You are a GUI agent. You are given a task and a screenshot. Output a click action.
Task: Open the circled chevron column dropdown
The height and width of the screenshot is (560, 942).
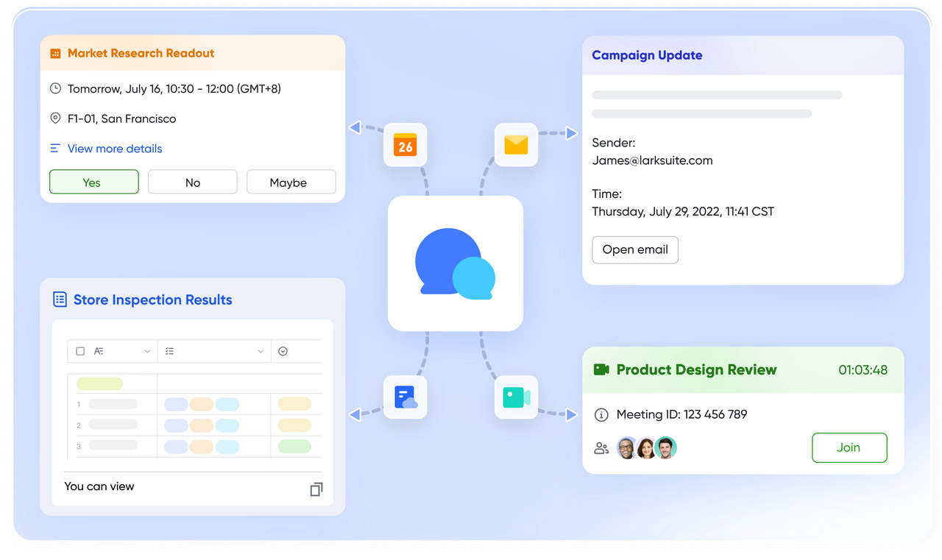pos(283,352)
